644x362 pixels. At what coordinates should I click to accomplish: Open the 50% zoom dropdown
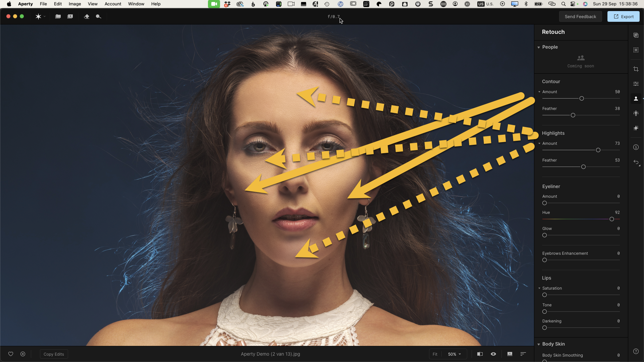point(454,354)
